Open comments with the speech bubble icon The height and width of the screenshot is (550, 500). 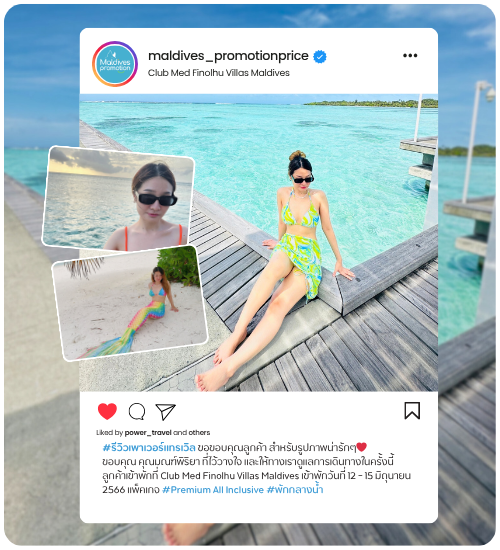click(137, 411)
